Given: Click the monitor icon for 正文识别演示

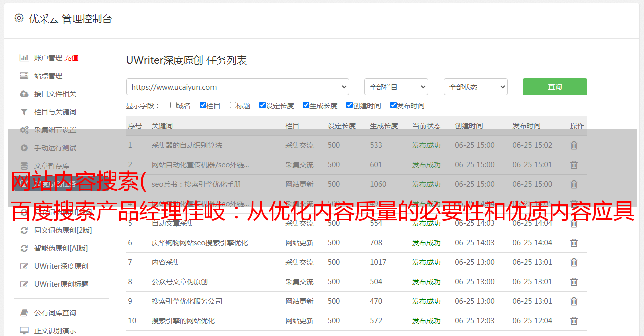Looking at the screenshot, I should pyautogui.click(x=24, y=331).
